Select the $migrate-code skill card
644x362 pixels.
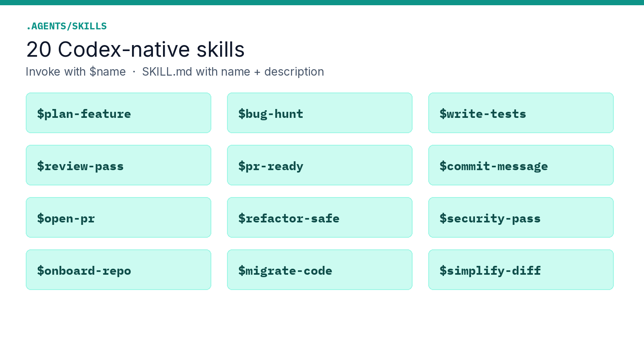coord(320,270)
